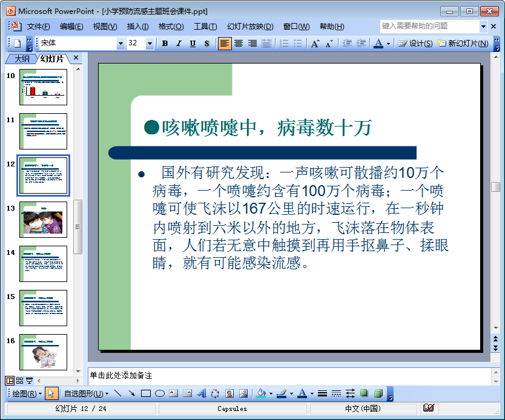The width and height of the screenshot is (505, 420).
Task: Open the 设计(S) design pane
Action: 415,44
